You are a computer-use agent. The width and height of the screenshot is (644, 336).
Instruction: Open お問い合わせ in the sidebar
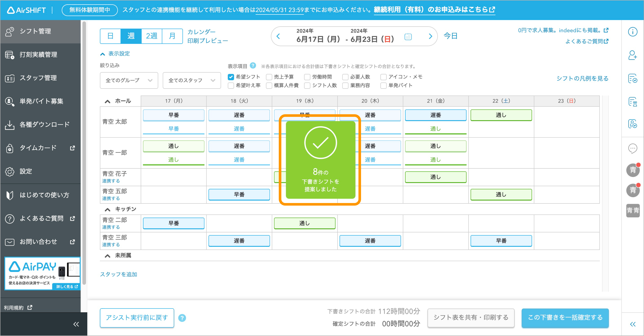[x=40, y=242]
